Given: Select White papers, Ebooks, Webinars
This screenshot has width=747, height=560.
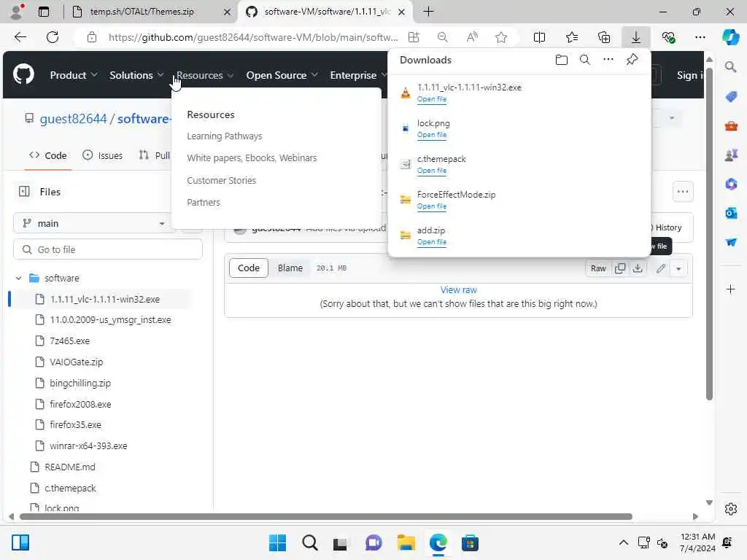Looking at the screenshot, I should coord(252,158).
